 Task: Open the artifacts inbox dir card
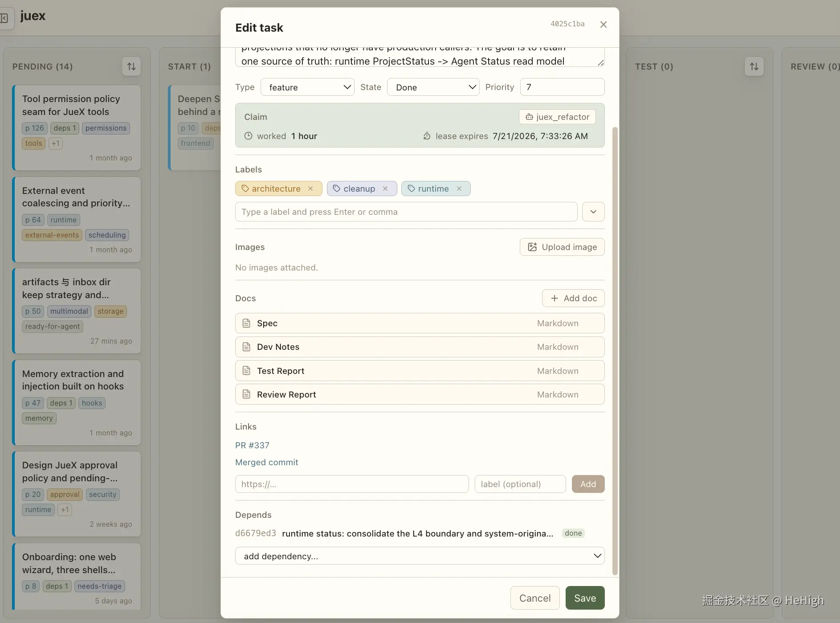(77, 311)
